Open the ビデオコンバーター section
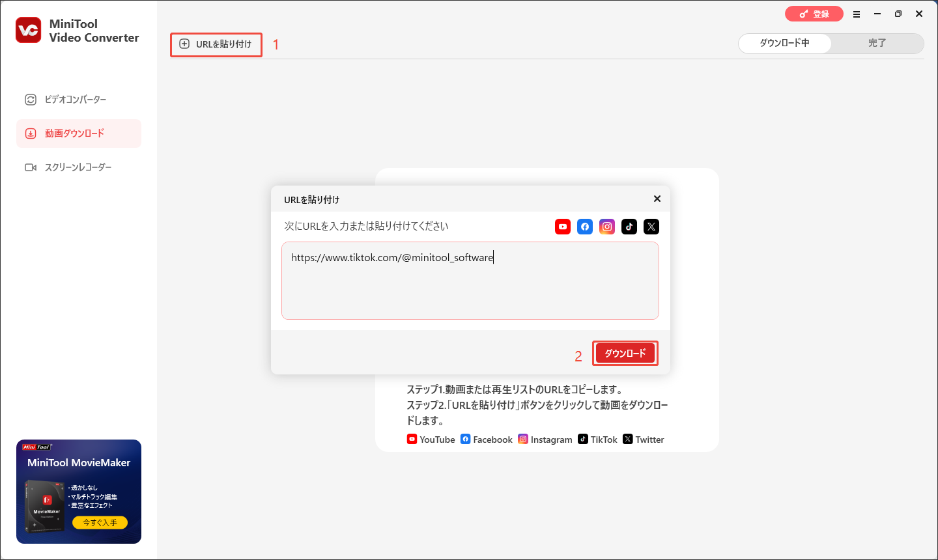 point(79,100)
